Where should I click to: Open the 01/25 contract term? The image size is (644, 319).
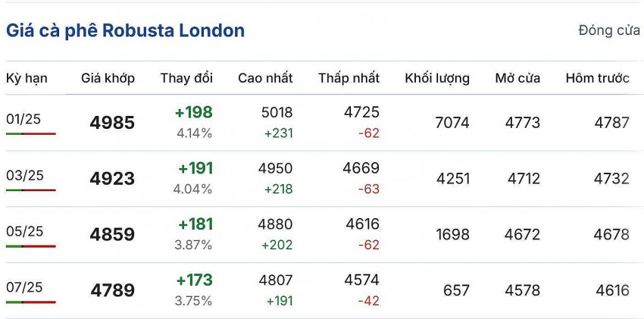click(x=23, y=119)
